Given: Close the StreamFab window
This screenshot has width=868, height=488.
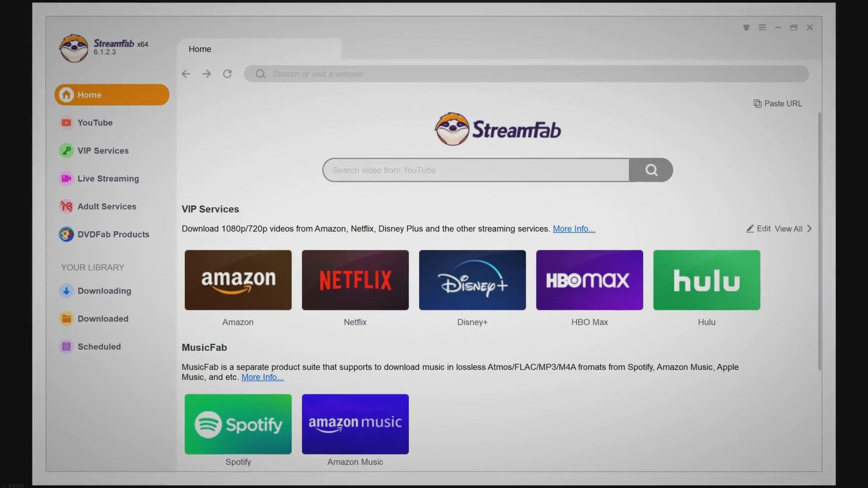Looking at the screenshot, I should [810, 28].
